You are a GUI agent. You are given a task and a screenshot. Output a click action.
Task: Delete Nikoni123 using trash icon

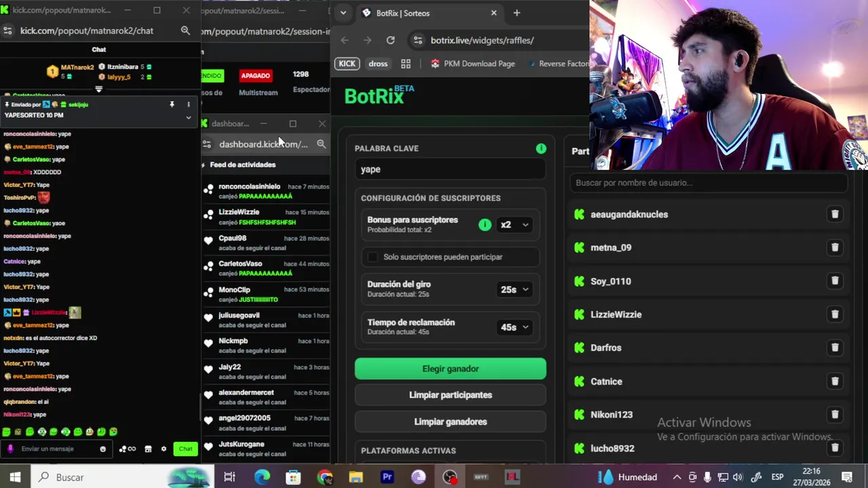point(835,414)
